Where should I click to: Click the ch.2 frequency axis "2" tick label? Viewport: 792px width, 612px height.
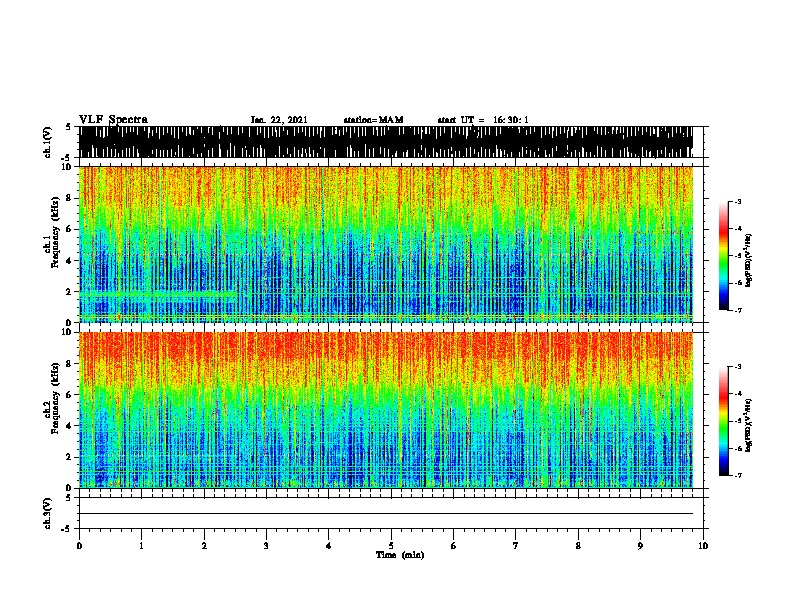click(x=69, y=457)
